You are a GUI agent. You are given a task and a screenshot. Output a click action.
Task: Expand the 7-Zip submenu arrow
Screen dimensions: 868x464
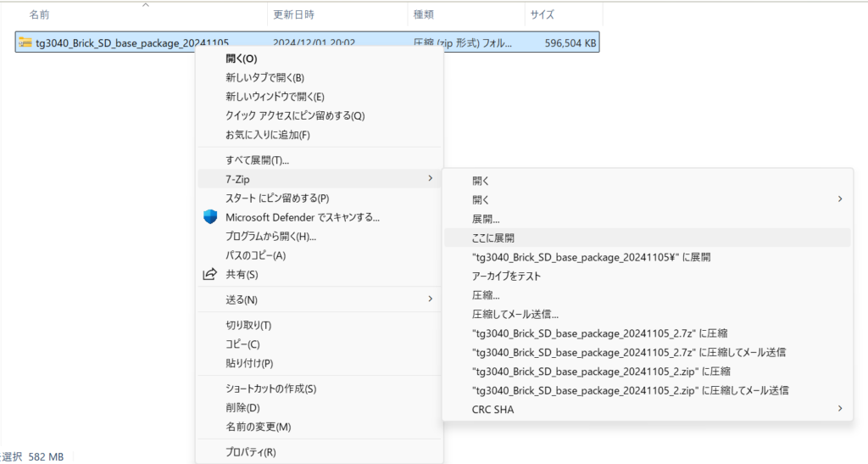click(x=430, y=178)
